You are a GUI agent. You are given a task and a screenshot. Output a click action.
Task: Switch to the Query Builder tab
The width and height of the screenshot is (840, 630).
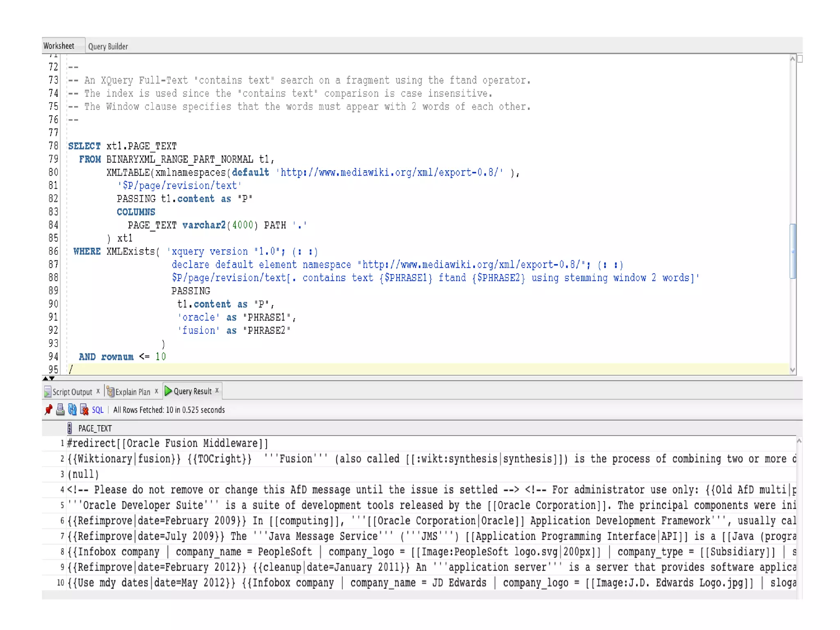pyautogui.click(x=108, y=46)
